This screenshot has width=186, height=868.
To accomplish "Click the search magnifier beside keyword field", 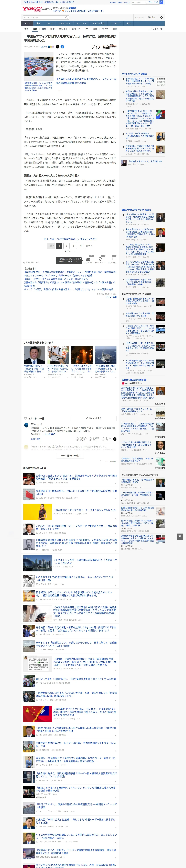I will [66, 17].
